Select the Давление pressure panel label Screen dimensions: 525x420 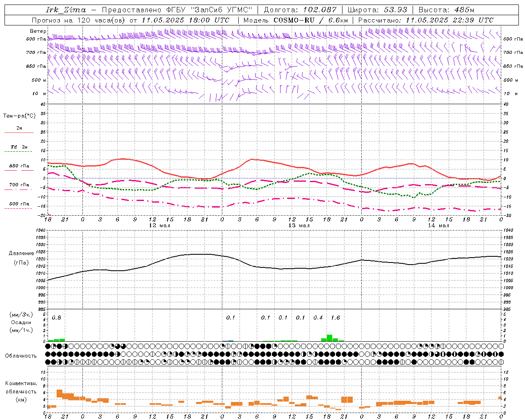(21, 253)
